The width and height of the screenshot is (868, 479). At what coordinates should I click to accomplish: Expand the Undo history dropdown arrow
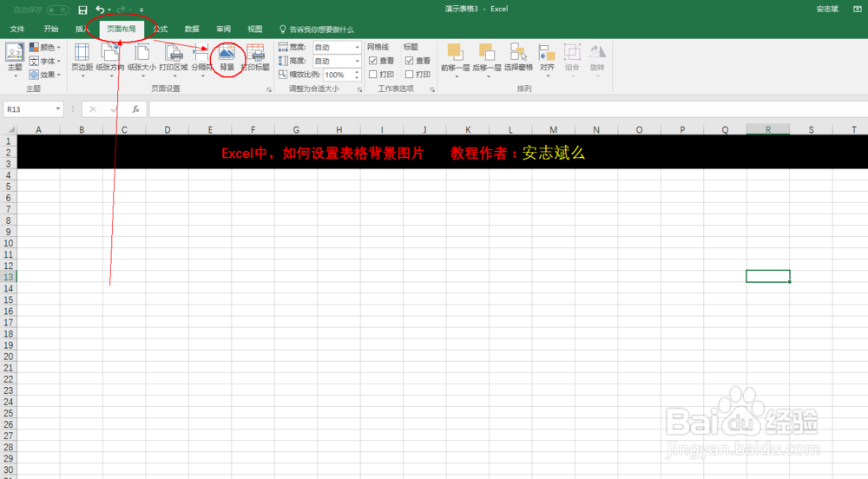pyautogui.click(x=109, y=10)
